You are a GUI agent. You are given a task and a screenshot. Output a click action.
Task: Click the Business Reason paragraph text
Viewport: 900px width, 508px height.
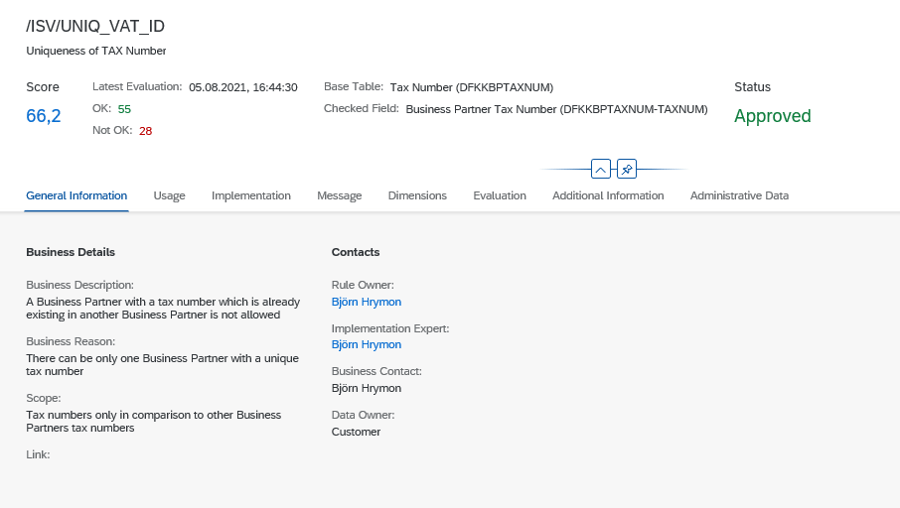pyautogui.click(x=162, y=364)
